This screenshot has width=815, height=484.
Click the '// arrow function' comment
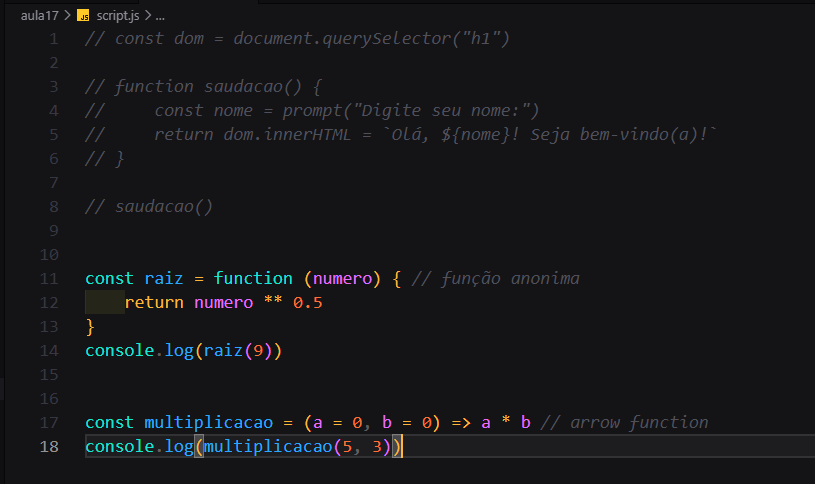(x=624, y=423)
